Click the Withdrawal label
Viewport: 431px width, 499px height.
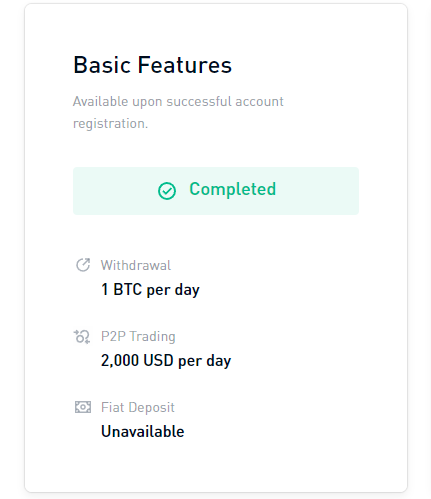(136, 265)
